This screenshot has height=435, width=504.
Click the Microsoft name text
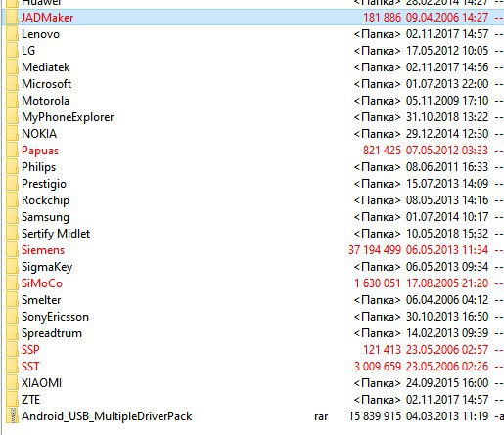pyautogui.click(x=46, y=84)
